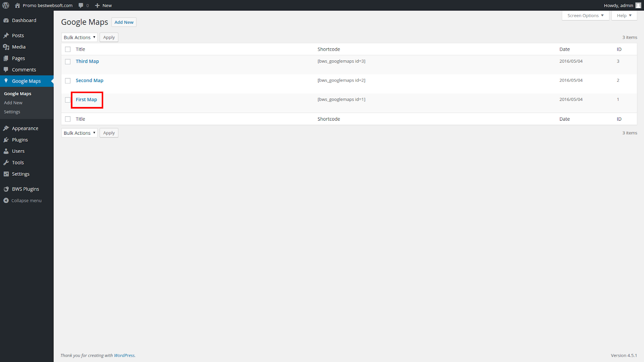Open the comments bubble icon in admin bar
This screenshot has width=644, height=362.
(x=81, y=6)
